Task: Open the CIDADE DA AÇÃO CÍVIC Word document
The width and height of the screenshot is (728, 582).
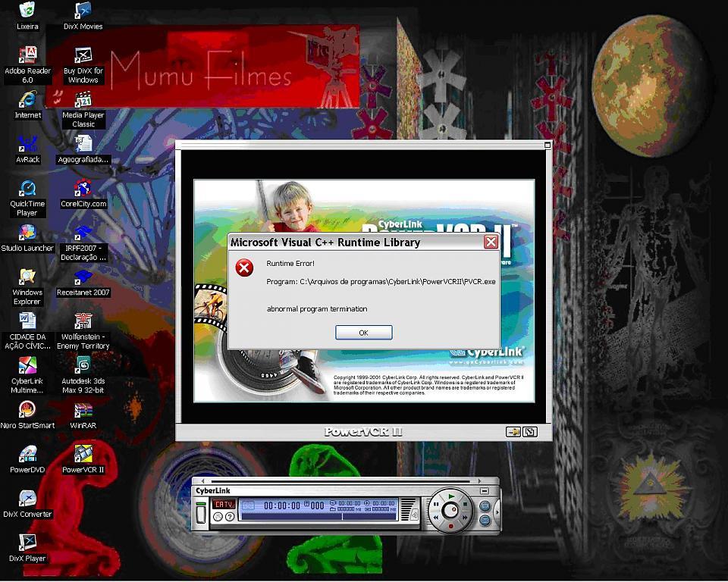Action: click(x=27, y=331)
